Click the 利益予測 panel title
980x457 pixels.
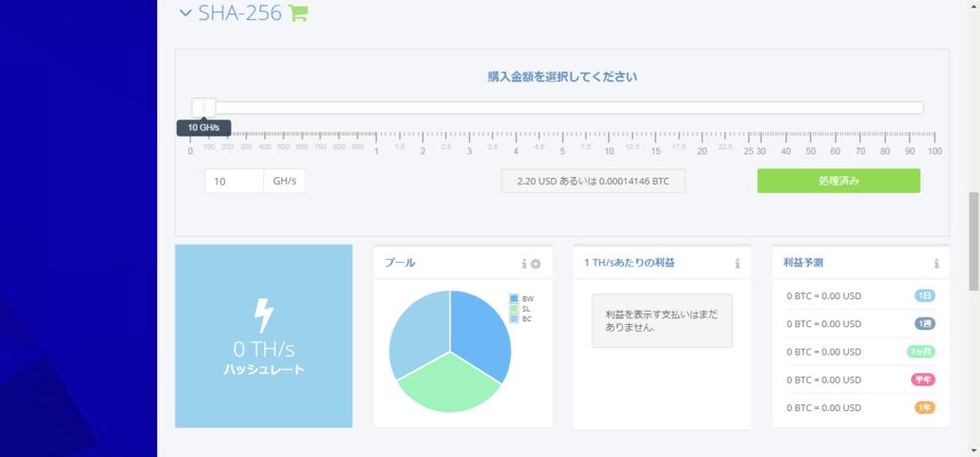pos(803,263)
